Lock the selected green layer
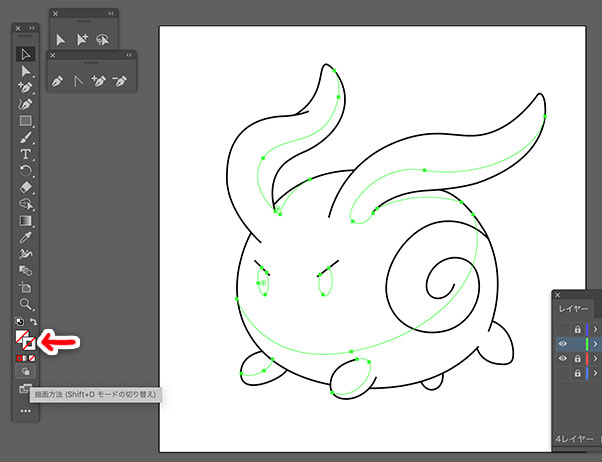 (x=577, y=344)
